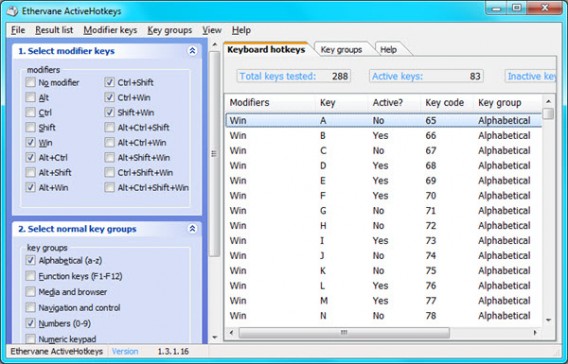Uncheck the Ctrl+Win checkbox
The image size is (568, 364).
tap(109, 97)
